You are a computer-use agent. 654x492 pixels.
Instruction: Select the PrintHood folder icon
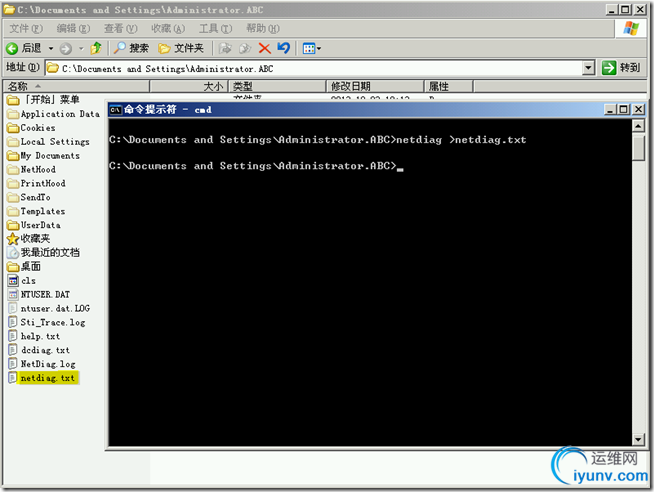(13, 183)
